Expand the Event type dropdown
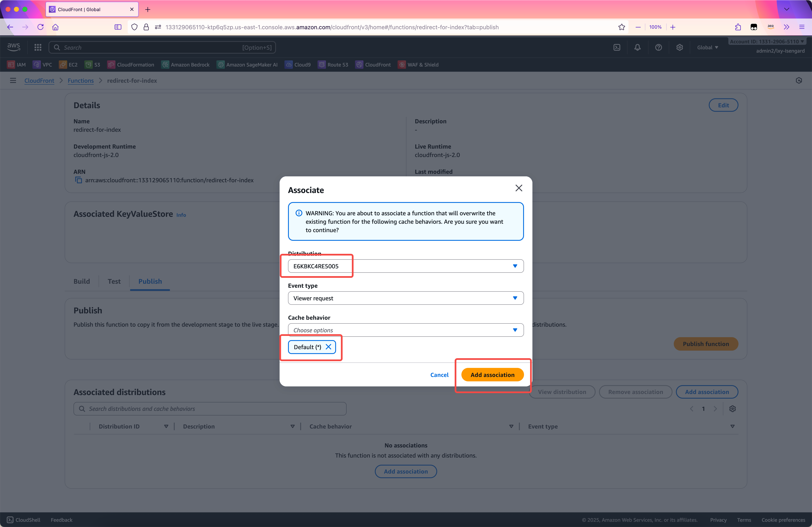 [405, 298]
